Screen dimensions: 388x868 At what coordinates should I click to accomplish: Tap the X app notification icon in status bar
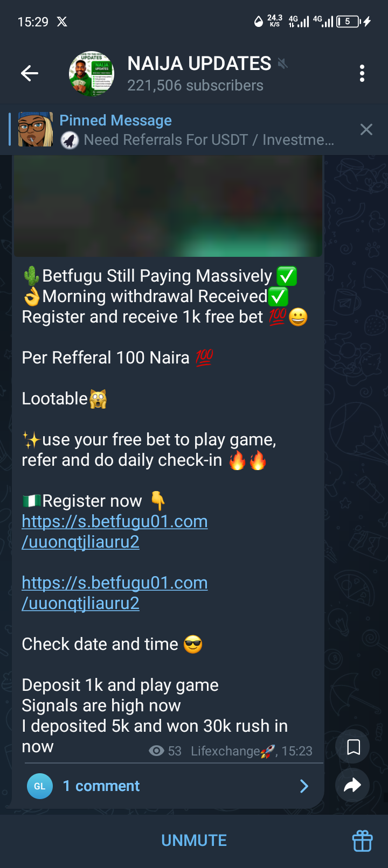coord(63,22)
